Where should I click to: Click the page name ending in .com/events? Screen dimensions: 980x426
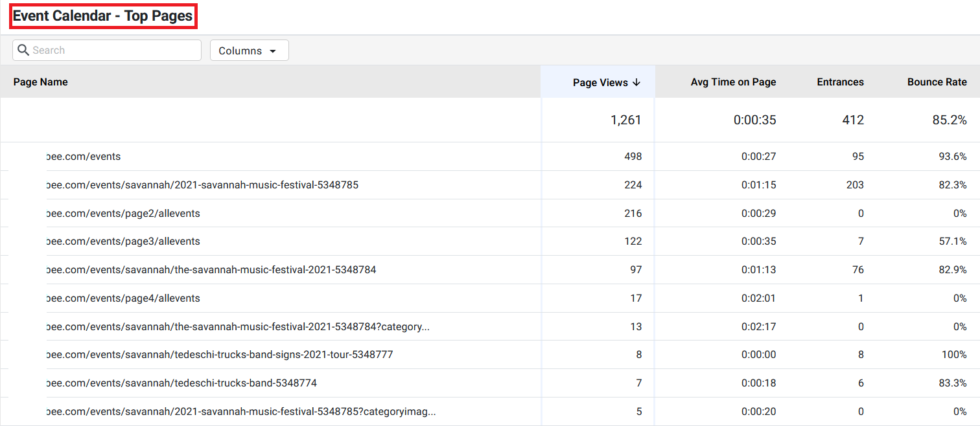84,157
